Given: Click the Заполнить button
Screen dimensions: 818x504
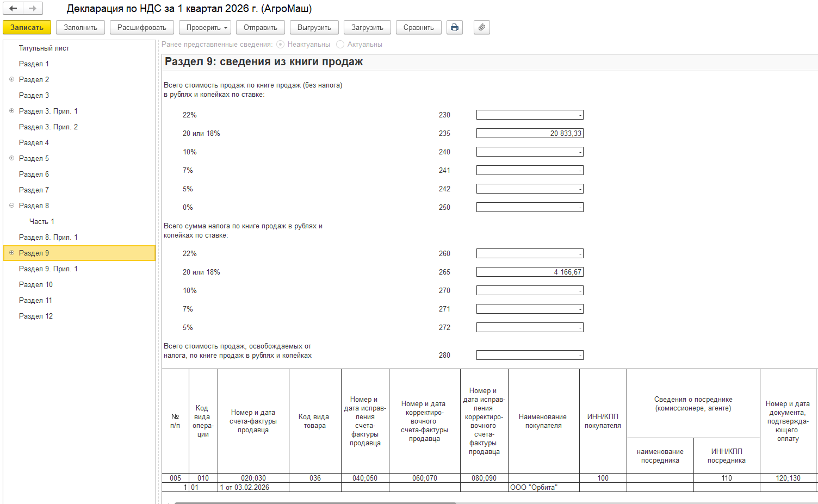Looking at the screenshot, I should click(x=80, y=27).
